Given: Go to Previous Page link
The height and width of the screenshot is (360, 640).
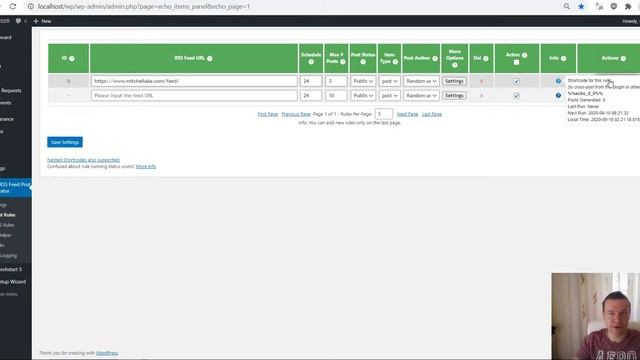Looking at the screenshot, I should pos(296,114).
